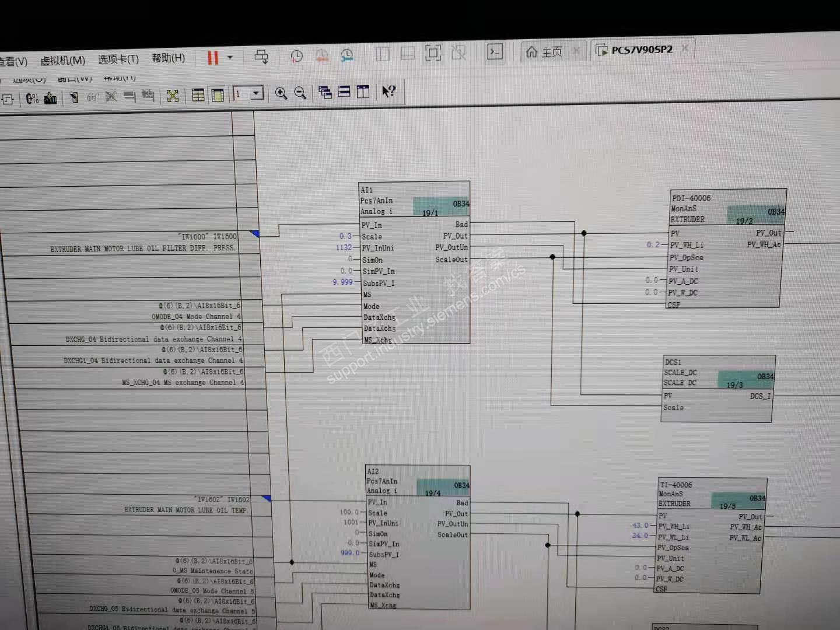Revert the virtual machine to a snapshot

pyautogui.click(x=321, y=55)
